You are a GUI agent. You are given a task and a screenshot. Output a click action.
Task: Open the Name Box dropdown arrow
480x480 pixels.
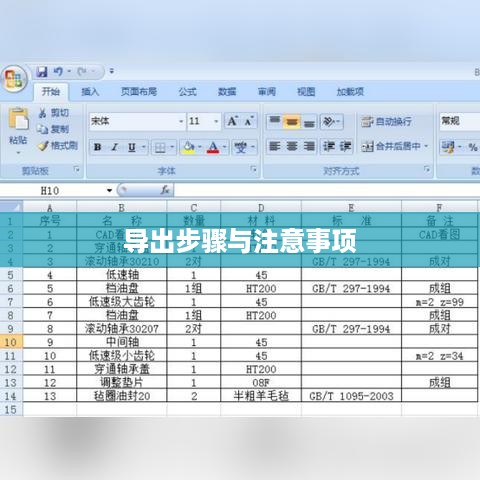109,191
